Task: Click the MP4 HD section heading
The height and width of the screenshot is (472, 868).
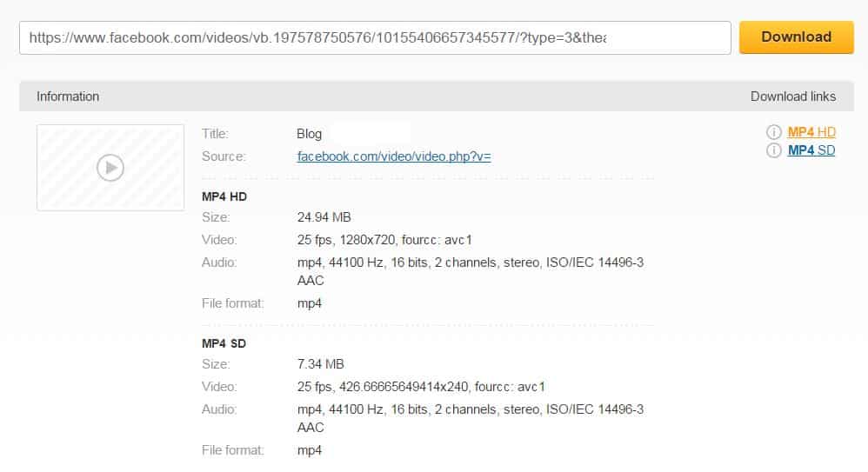Action: [224, 196]
